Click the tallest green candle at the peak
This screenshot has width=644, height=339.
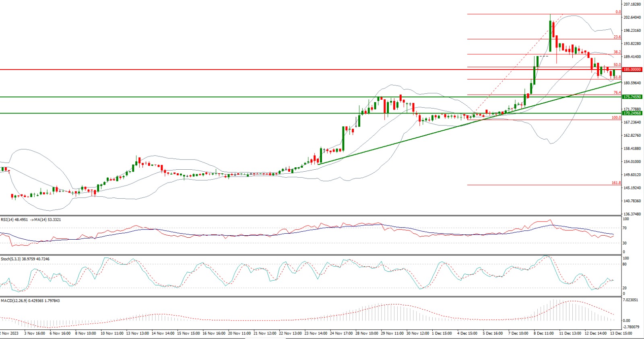[x=550, y=35]
